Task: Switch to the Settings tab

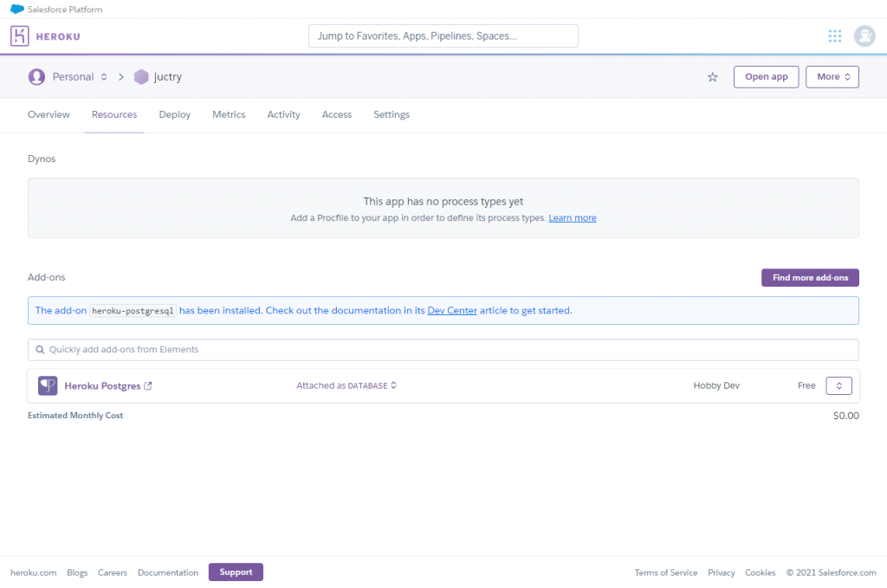Action: pyautogui.click(x=392, y=115)
